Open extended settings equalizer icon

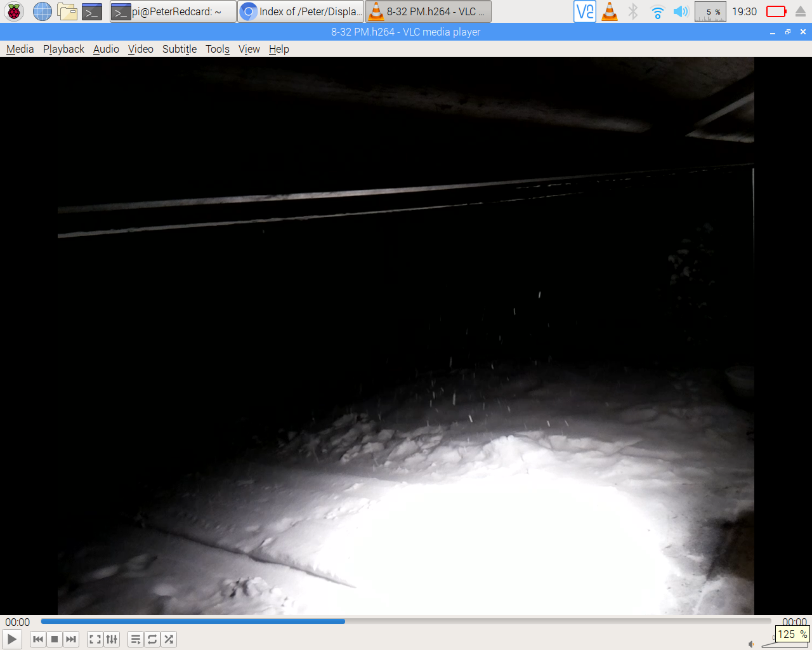tap(112, 639)
